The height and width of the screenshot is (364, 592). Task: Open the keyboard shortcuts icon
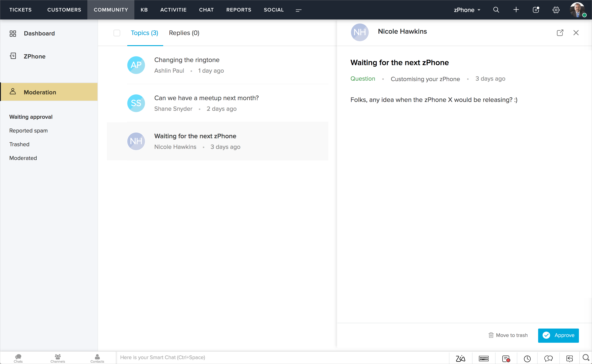pos(484,358)
